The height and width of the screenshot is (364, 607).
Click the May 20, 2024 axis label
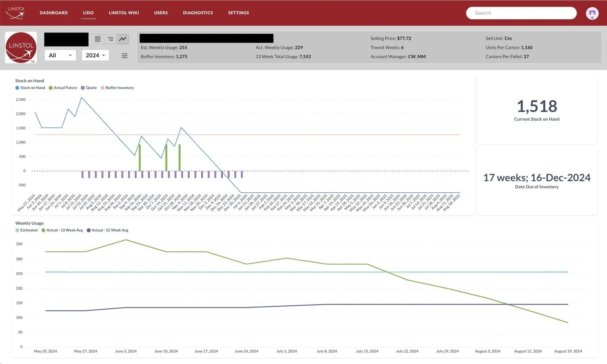click(46, 351)
